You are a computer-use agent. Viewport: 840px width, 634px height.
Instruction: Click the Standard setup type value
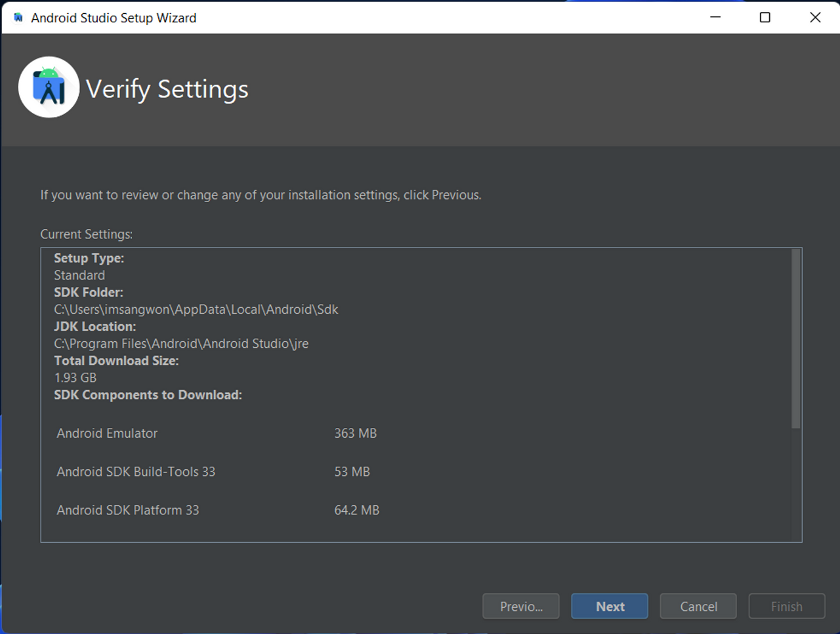tap(79, 275)
